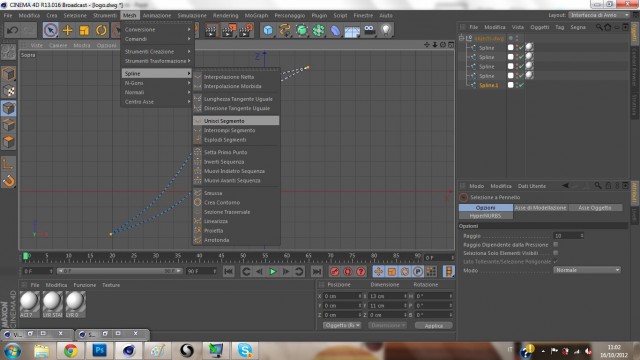Enable Raggio Dipendente dalla Pressione checkbox
Image resolution: width=640 pixels, height=360 pixels.
tap(556, 244)
